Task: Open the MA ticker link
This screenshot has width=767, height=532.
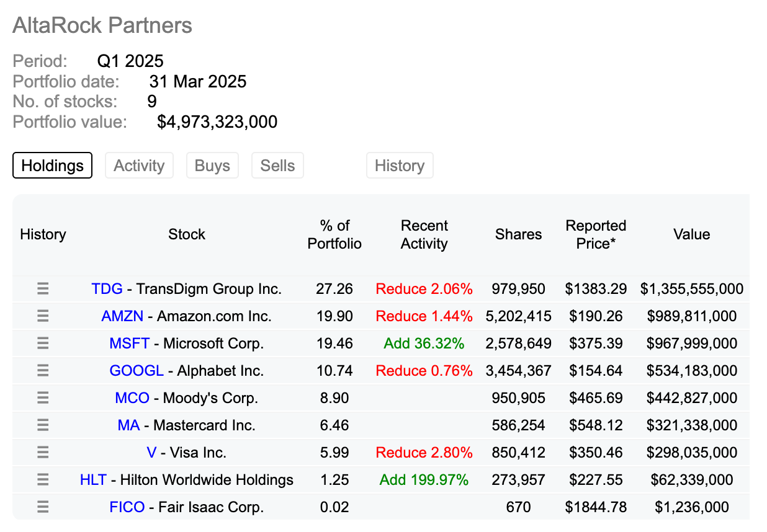Action: 128,425
